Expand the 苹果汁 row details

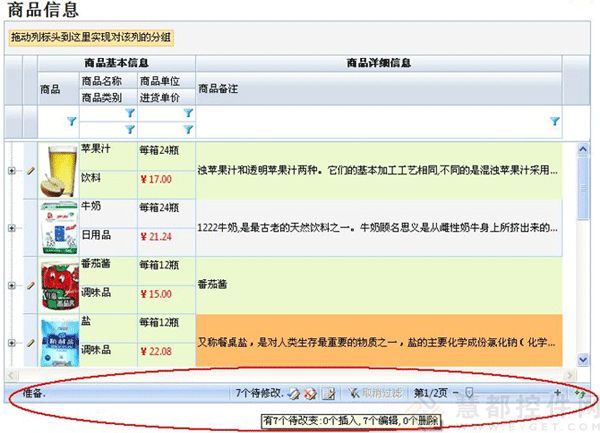tap(12, 171)
